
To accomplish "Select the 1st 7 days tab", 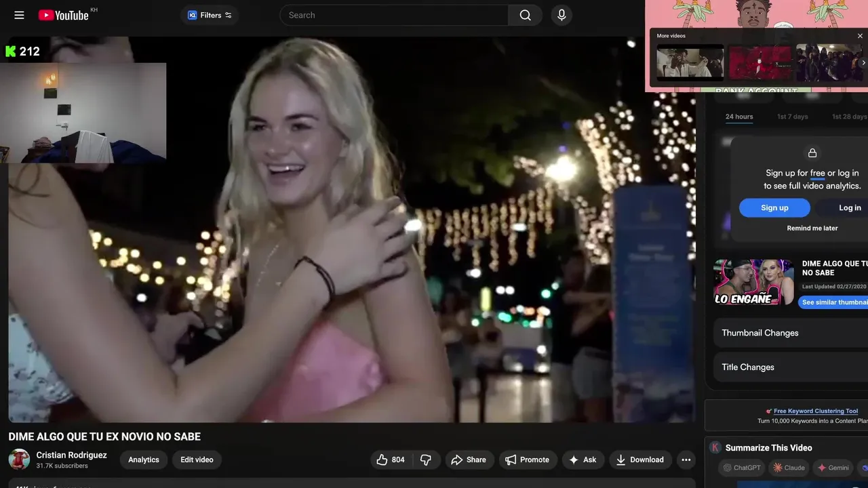I will [792, 117].
